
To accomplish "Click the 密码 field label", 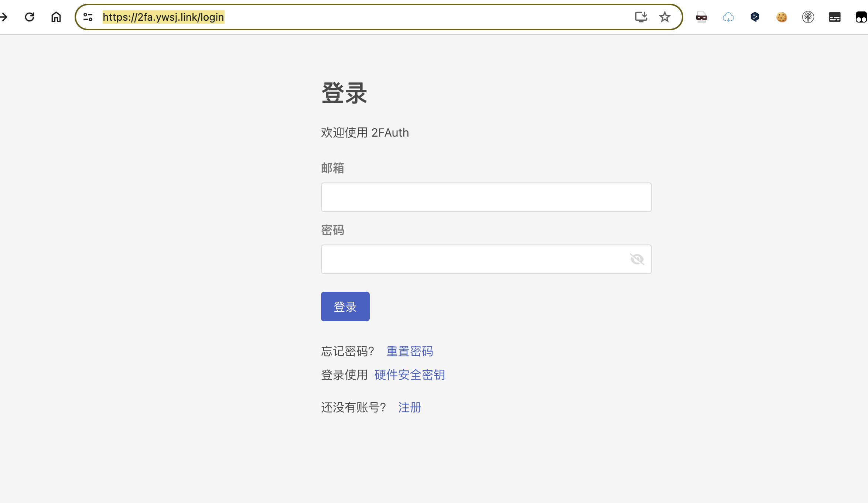I will point(332,230).
